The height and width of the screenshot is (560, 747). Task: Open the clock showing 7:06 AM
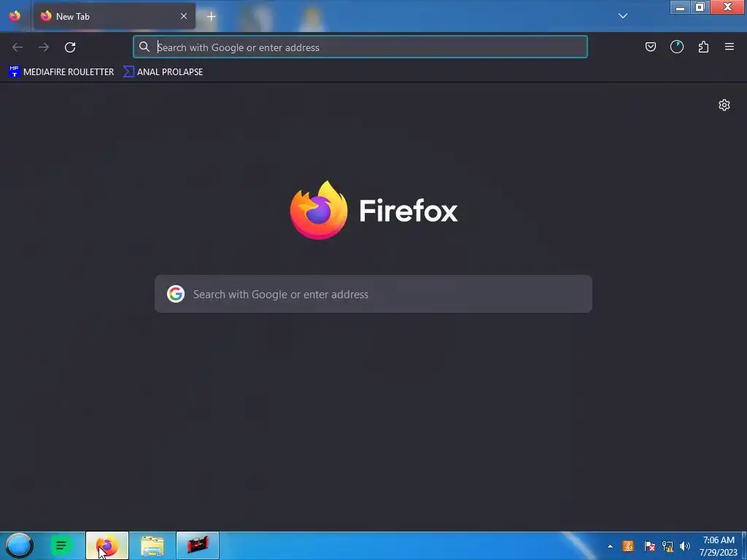[x=719, y=546]
